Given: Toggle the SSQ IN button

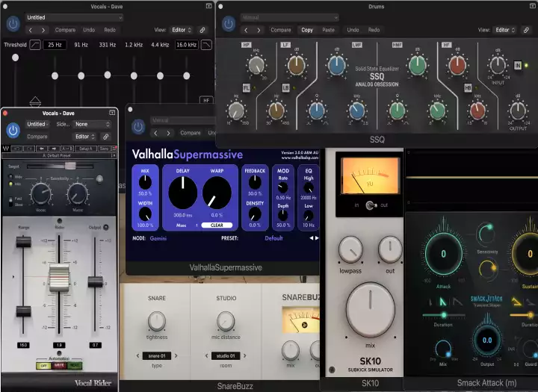Looking at the screenshot, I should click(518, 65).
